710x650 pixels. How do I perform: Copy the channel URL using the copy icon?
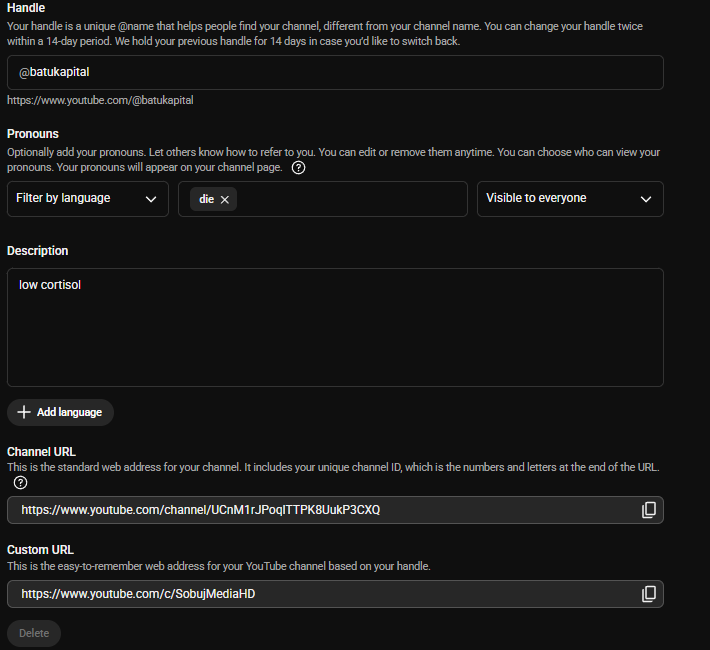tap(648, 510)
